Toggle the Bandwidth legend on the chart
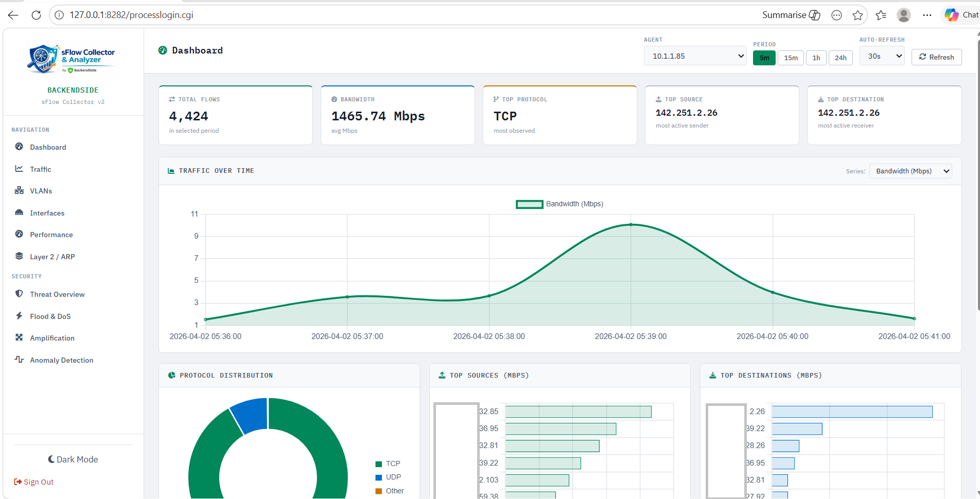 click(559, 204)
